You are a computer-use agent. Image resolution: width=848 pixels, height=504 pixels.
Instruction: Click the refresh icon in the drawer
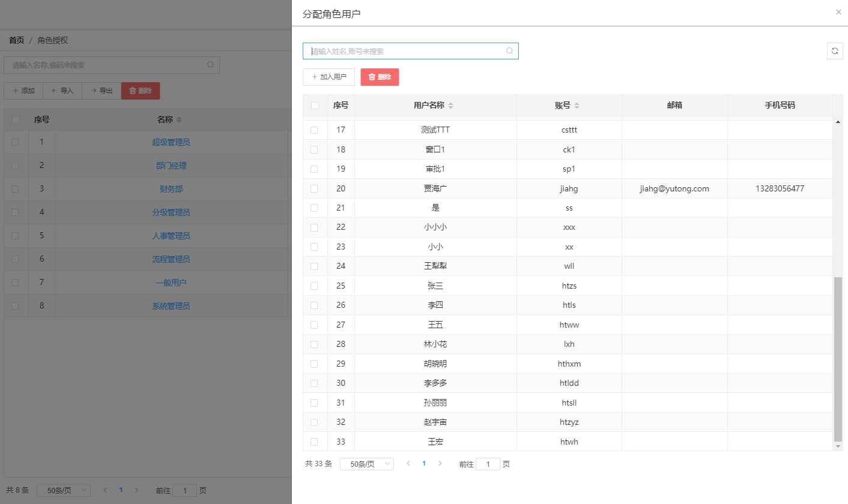click(835, 51)
